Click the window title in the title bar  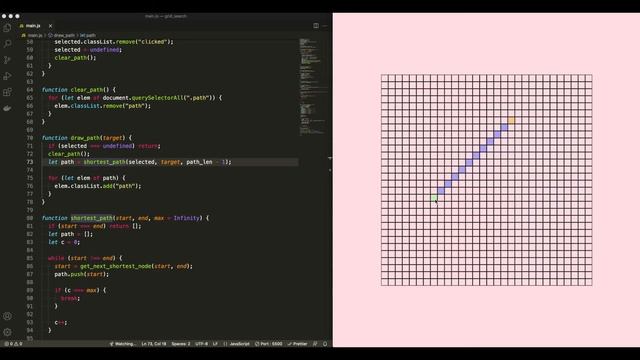[x=166, y=16]
